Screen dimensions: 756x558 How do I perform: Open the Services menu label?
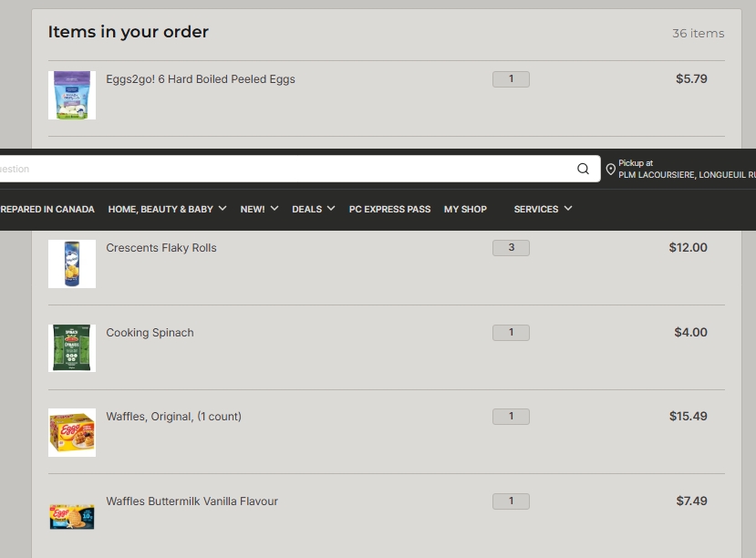click(x=535, y=209)
